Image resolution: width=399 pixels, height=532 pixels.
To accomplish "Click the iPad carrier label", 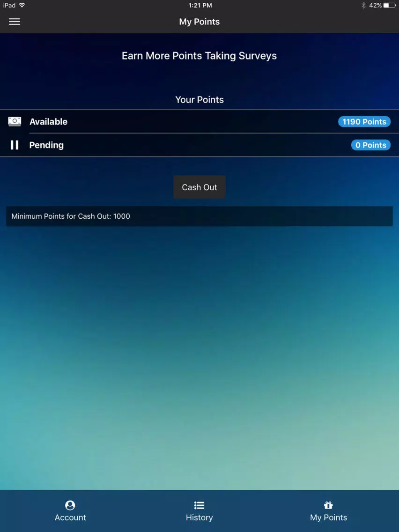I will tap(9, 5).
